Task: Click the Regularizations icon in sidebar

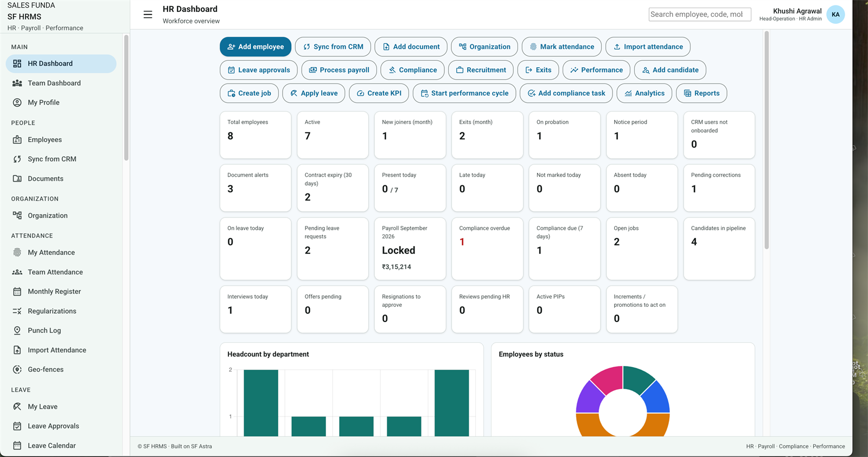Action: (17, 311)
